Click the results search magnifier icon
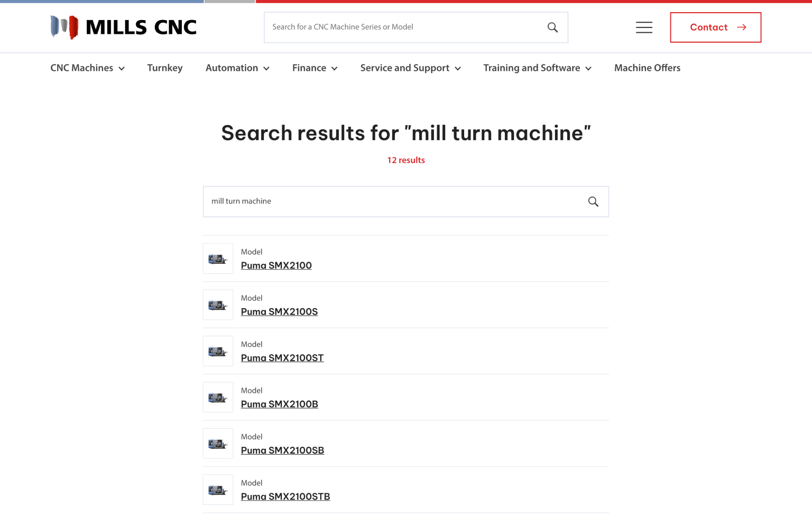 click(x=593, y=201)
